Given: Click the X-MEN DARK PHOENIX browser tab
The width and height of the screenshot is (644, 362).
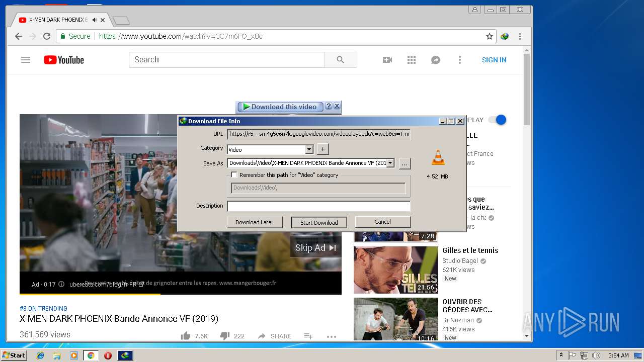Looking at the screenshot, I should click(58, 20).
